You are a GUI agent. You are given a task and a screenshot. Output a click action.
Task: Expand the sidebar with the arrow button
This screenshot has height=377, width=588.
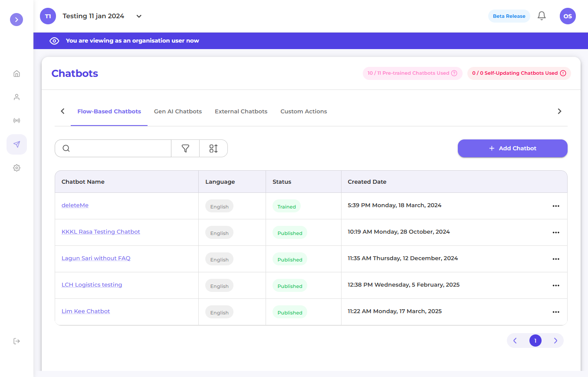click(x=16, y=20)
